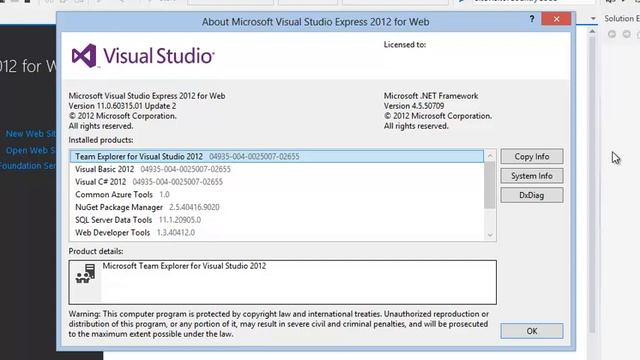Open New Web Site link on Start Page
The width and height of the screenshot is (640, 360).
[31, 133]
